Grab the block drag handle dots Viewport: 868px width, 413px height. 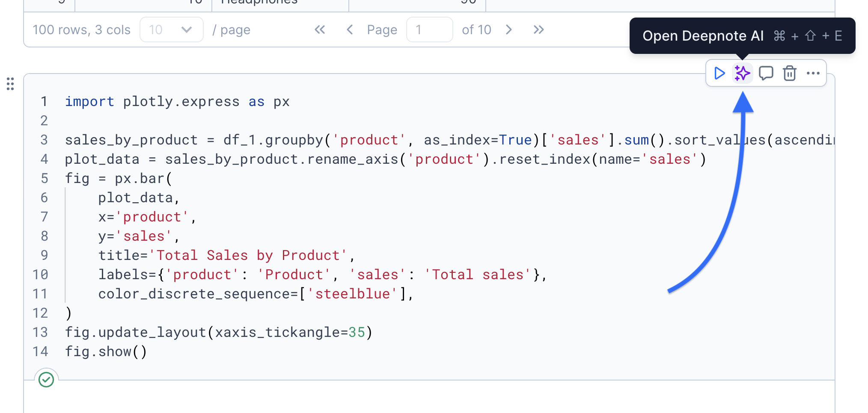[10, 84]
